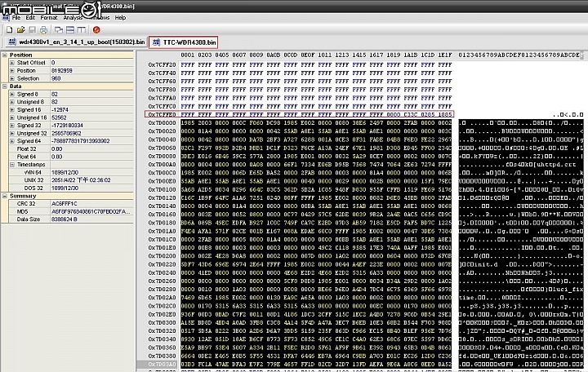Click the Tile vertically toolbar icon
The image size is (588, 372).
tap(81, 30)
